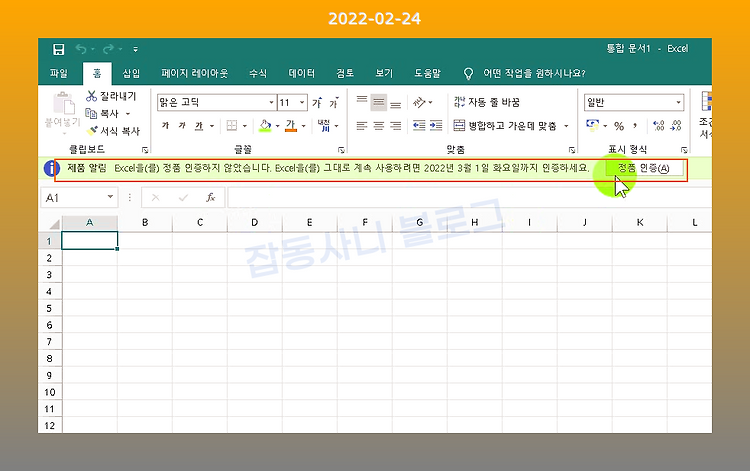Open 글꼴 group dialog launcher
Image resolution: width=750 pixels, height=471 pixels.
tap(342, 150)
